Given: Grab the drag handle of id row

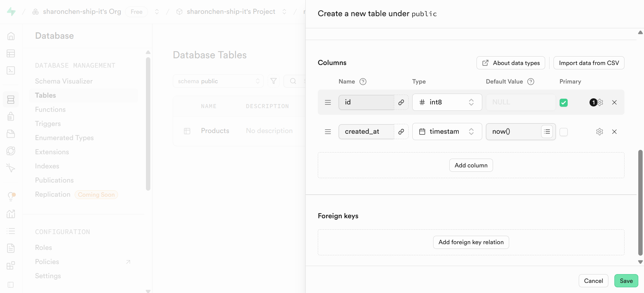Looking at the screenshot, I should point(328,102).
